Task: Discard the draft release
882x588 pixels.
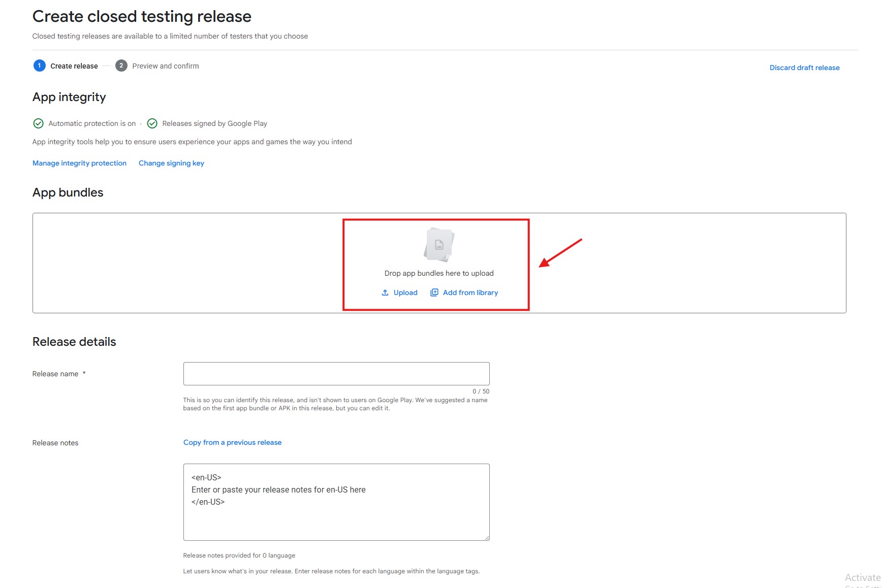Action: click(x=804, y=68)
